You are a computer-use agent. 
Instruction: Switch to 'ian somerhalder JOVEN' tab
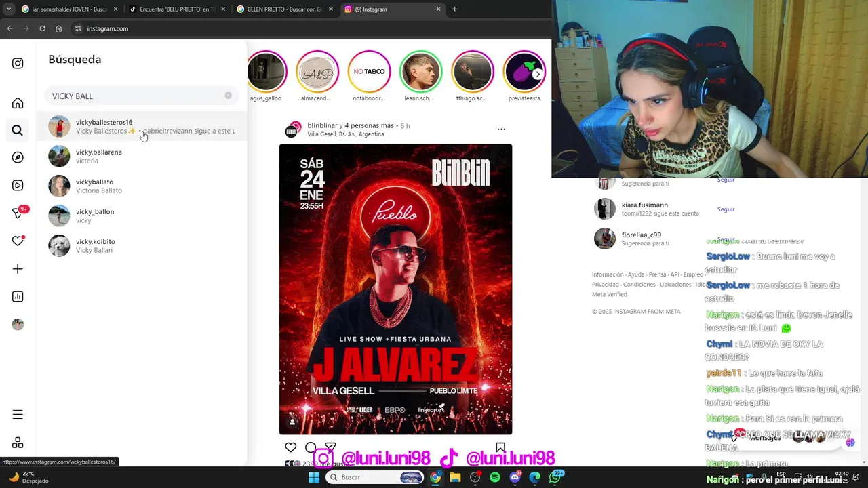(x=70, y=9)
